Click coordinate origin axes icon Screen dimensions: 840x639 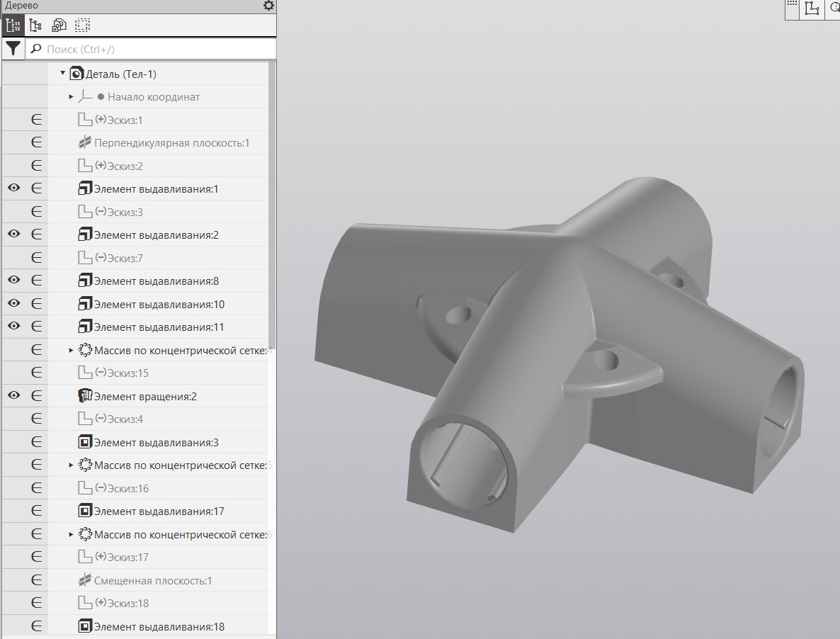coord(85,96)
